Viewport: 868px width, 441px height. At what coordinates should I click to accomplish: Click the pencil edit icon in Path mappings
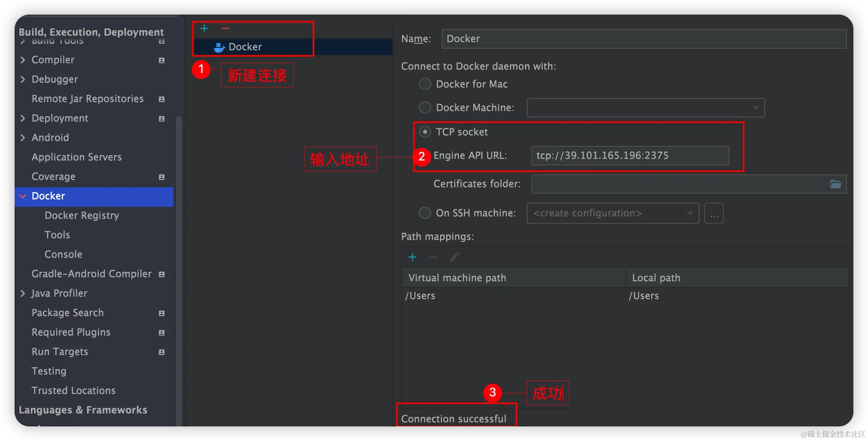click(455, 257)
